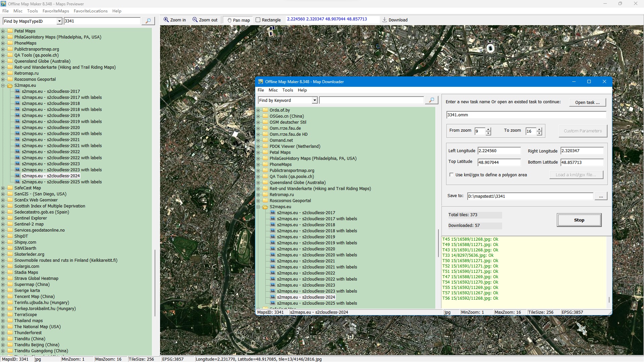
Task: Click the search icon beside 3341 field
Action: [x=148, y=21]
